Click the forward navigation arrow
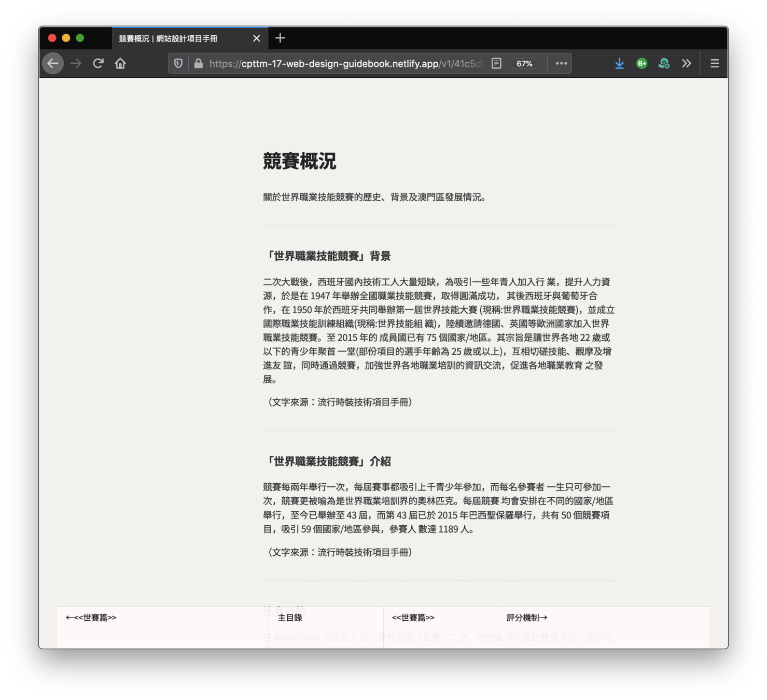This screenshot has width=767, height=700. pyautogui.click(x=76, y=64)
